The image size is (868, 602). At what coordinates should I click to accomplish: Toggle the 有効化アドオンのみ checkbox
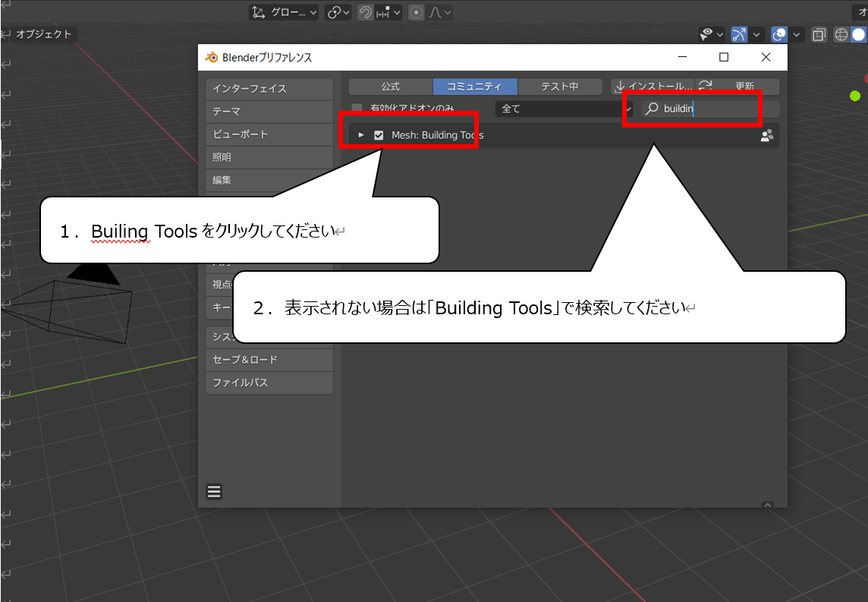357,108
